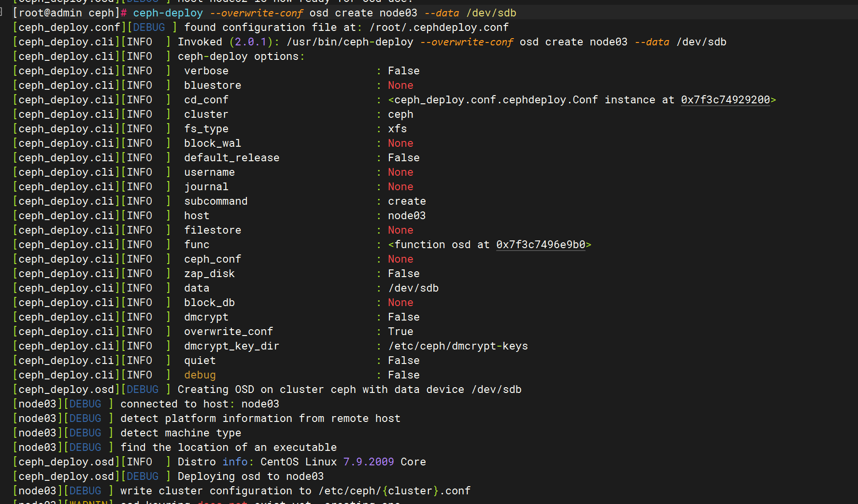Click the 'detect machine type' line
The image size is (858, 504).
pyautogui.click(x=181, y=433)
